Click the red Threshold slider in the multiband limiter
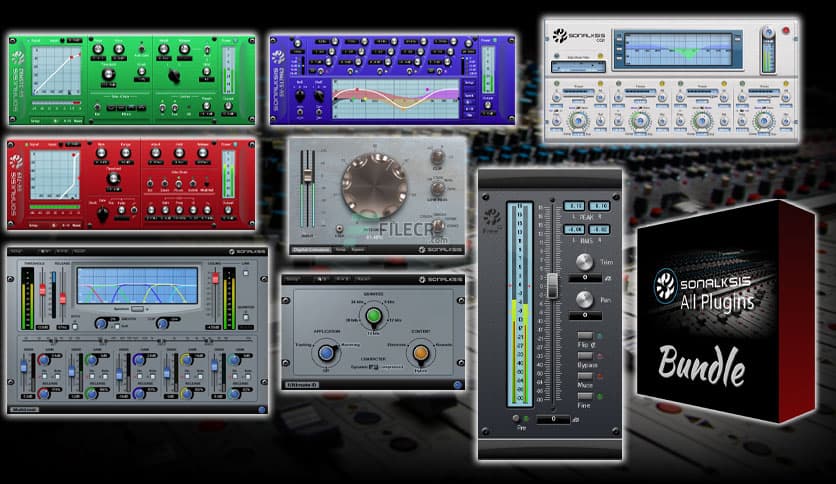The image size is (836, 484). [42, 290]
